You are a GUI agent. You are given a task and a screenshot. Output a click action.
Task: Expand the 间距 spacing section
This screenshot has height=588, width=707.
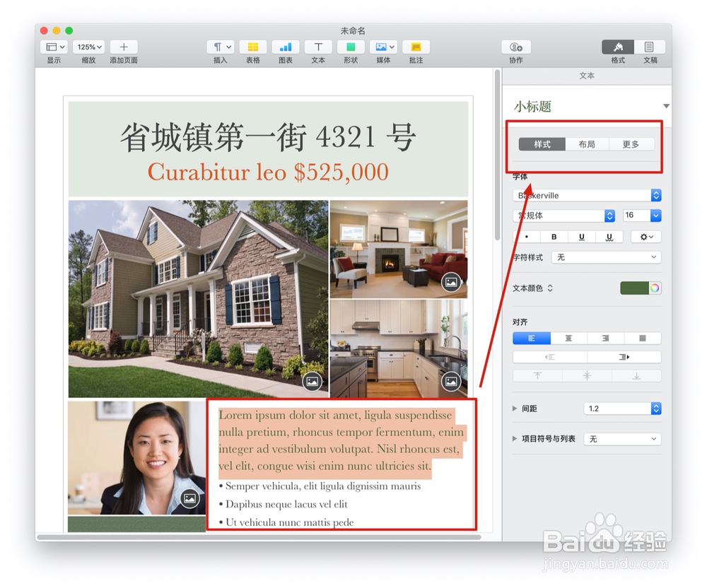(514, 408)
